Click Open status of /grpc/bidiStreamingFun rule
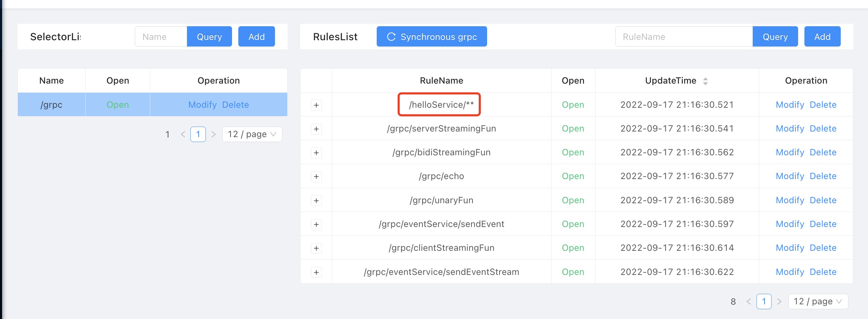 573,152
